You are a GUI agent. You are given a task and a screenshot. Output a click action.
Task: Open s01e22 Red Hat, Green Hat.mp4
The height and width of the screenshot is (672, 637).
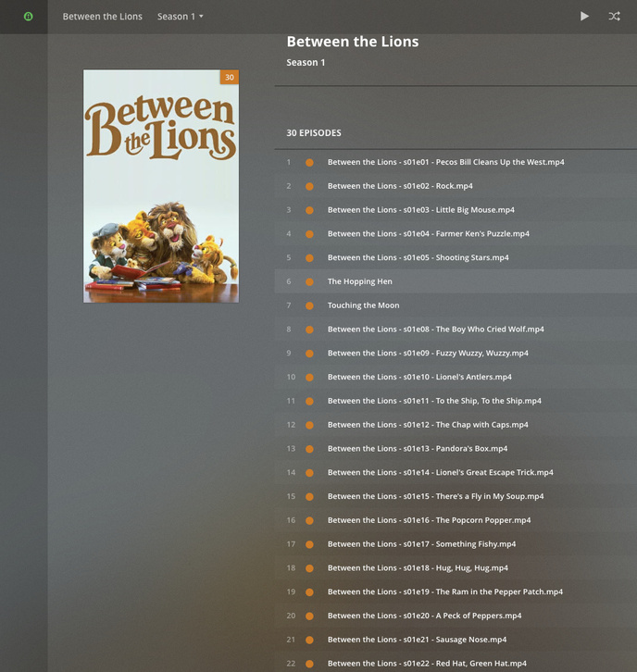(427, 663)
